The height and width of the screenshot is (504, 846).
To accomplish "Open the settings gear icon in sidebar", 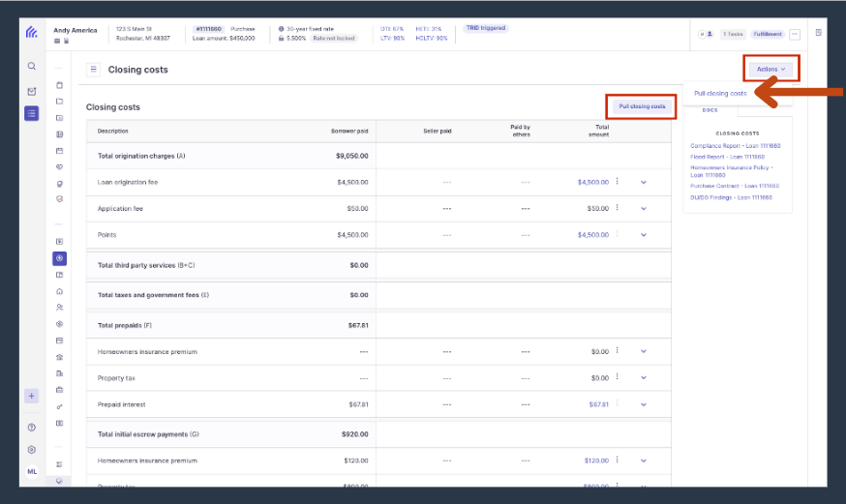I will coord(32,450).
